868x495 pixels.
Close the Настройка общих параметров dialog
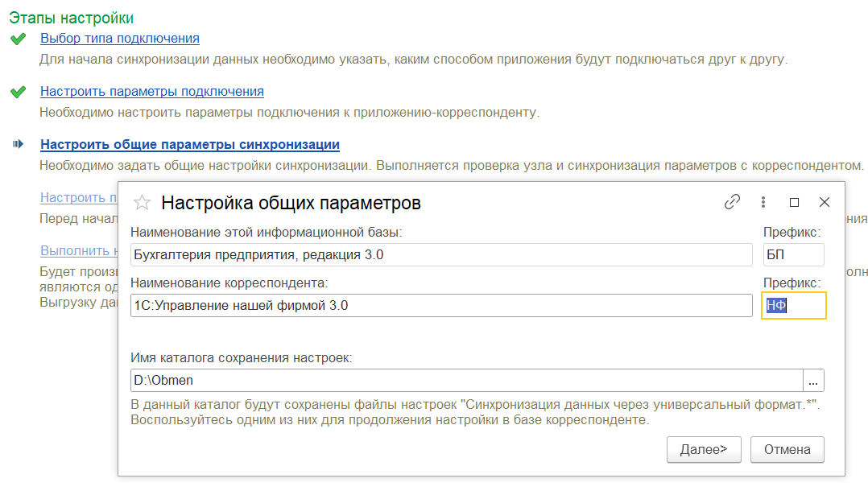[x=824, y=203]
